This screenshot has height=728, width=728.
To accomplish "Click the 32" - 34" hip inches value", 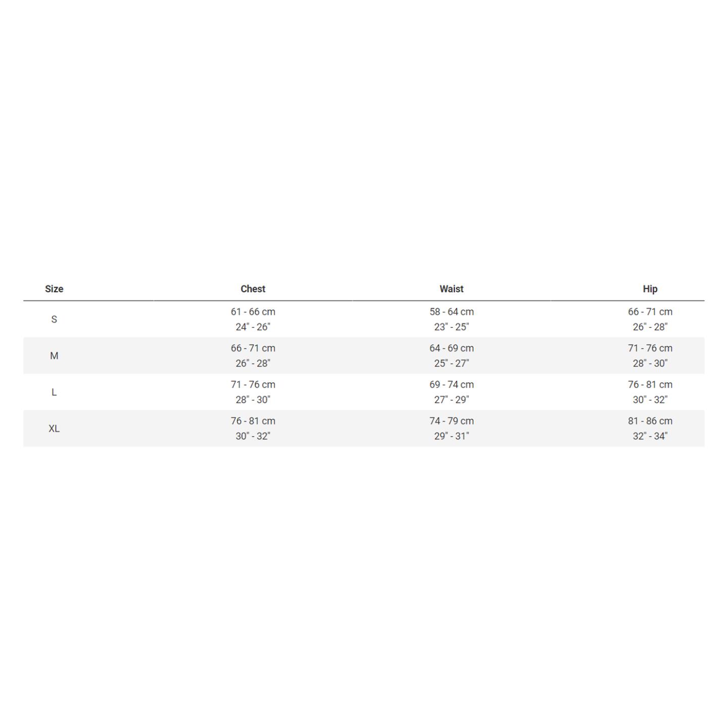I will 650,436.
